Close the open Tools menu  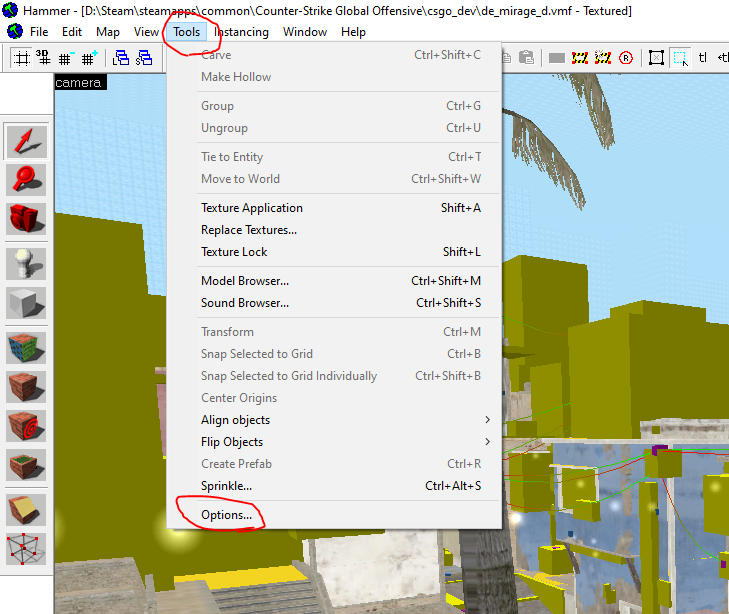[x=186, y=32]
